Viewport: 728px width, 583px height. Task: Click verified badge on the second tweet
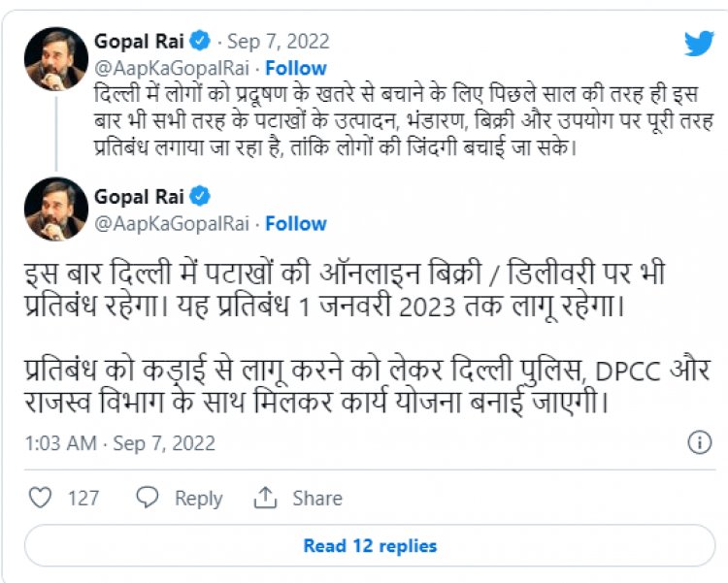click(x=201, y=196)
